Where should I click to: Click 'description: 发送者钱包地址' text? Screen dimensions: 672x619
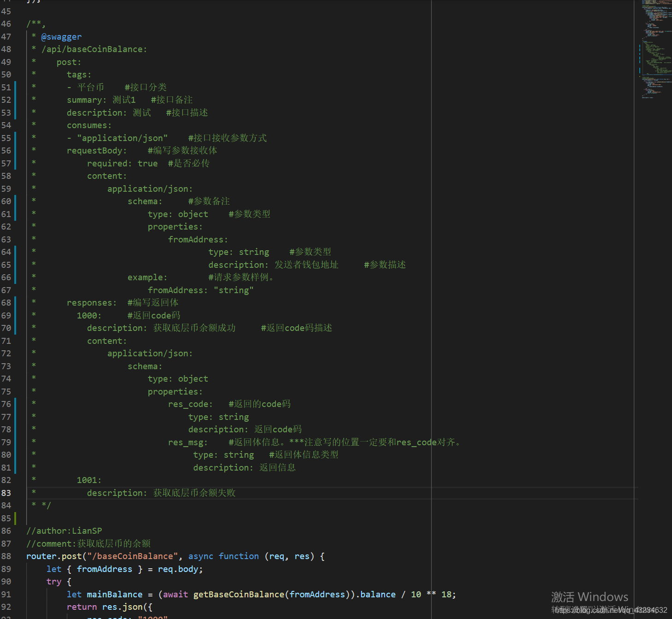point(274,265)
